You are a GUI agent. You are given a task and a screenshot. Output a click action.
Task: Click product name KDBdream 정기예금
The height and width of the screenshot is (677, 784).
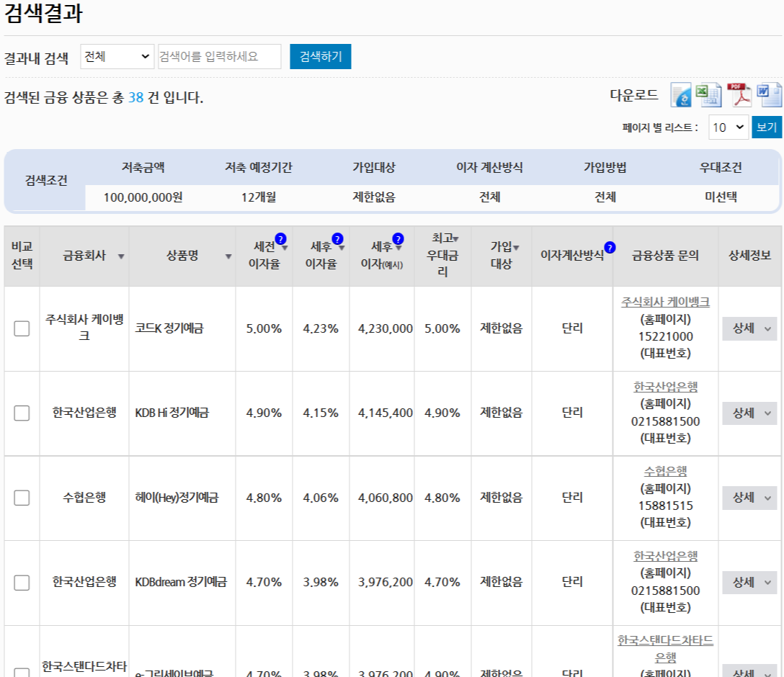tap(181, 582)
